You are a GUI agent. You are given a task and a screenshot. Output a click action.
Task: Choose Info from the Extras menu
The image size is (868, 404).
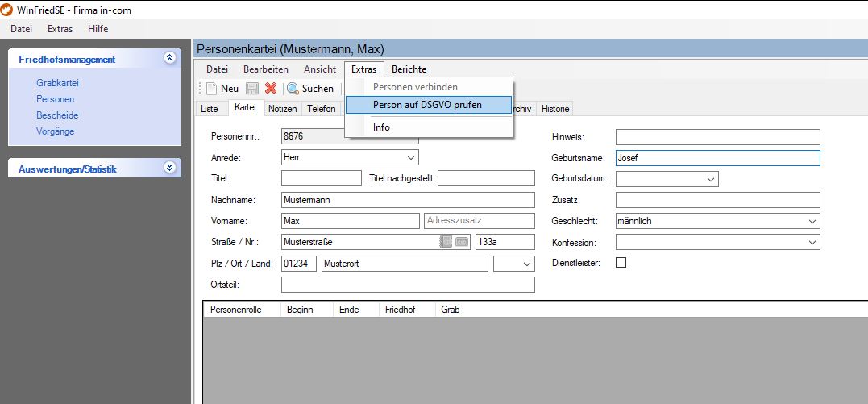click(x=381, y=127)
